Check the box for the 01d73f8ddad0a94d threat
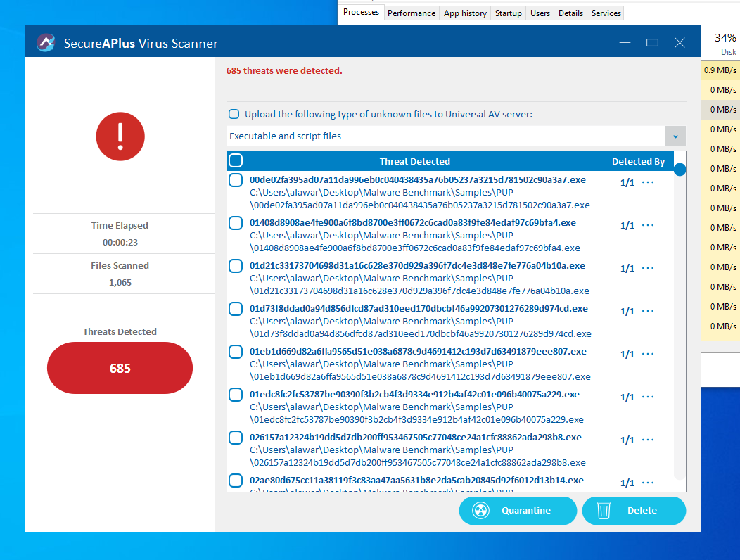The height and width of the screenshot is (560, 740). point(236,310)
